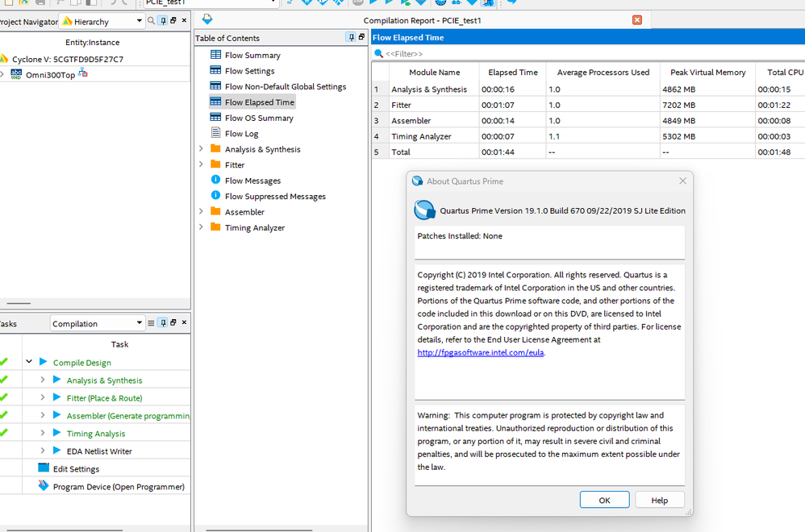Open Flow Non-Default Global Settings
This screenshot has height=532, width=805.
tap(286, 87)
